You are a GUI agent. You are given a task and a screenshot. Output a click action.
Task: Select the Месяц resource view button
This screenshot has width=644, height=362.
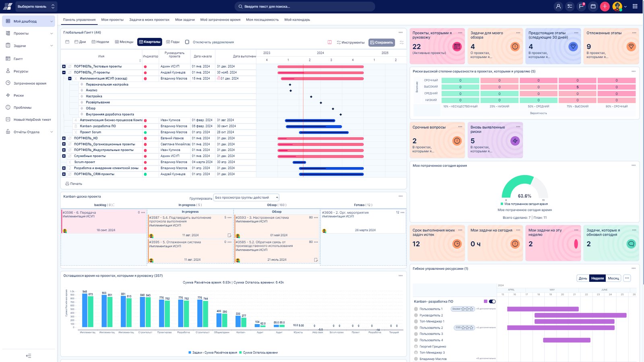(x=613, y=278)
